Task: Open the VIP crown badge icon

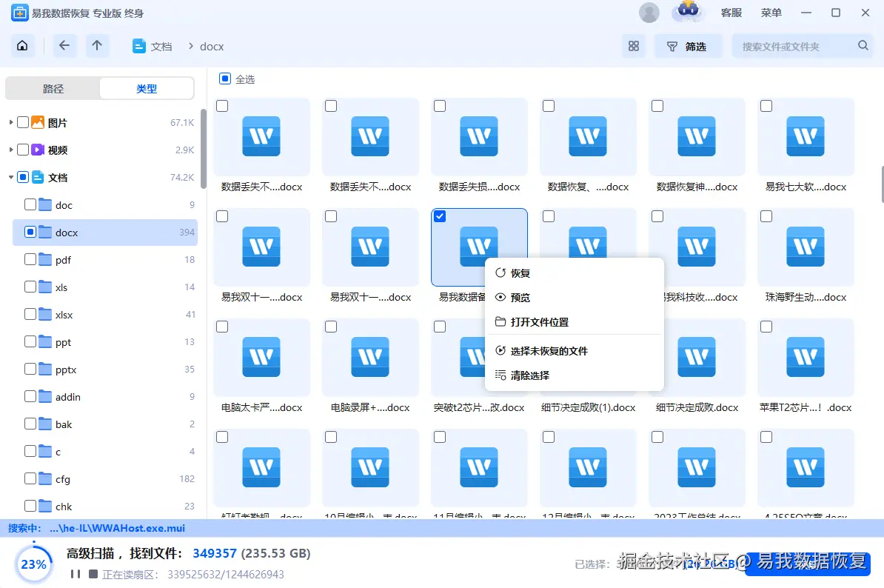Action: click(x=688, y=11)
